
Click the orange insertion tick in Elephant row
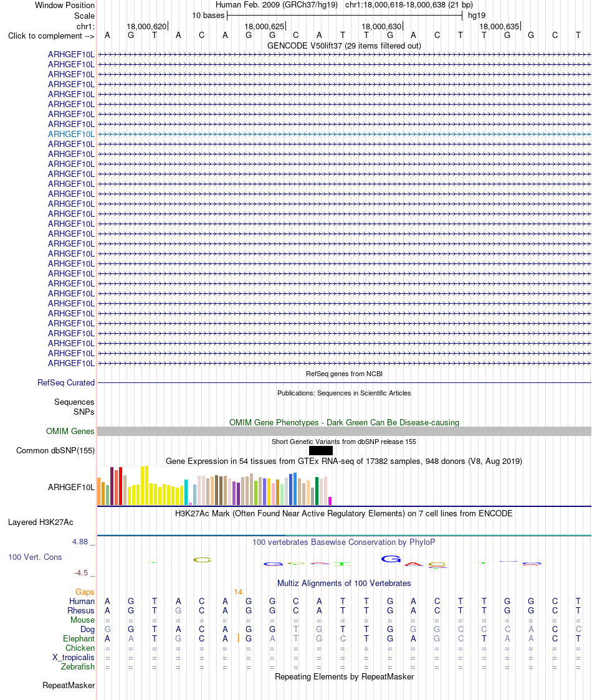tap(238, 638)
